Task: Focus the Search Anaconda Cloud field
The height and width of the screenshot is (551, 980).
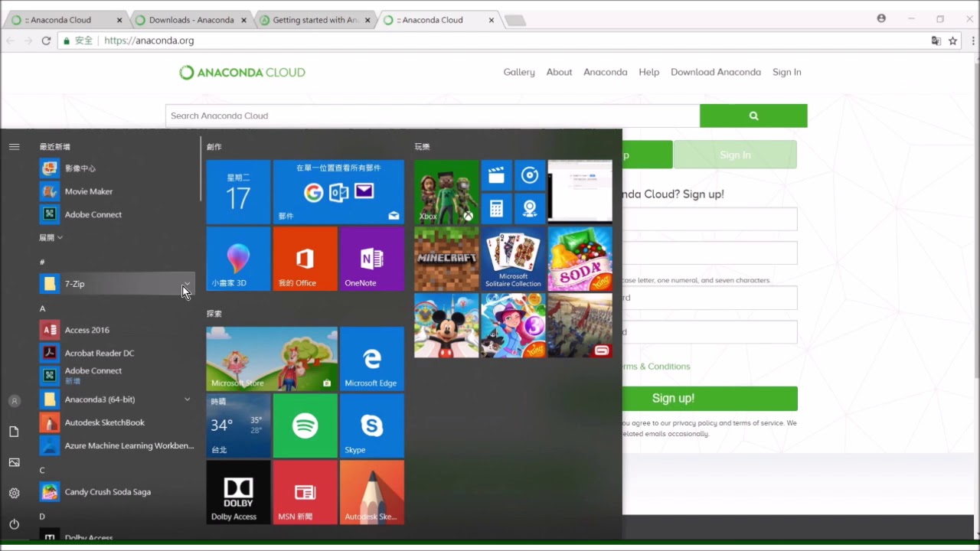Action: 433,116
